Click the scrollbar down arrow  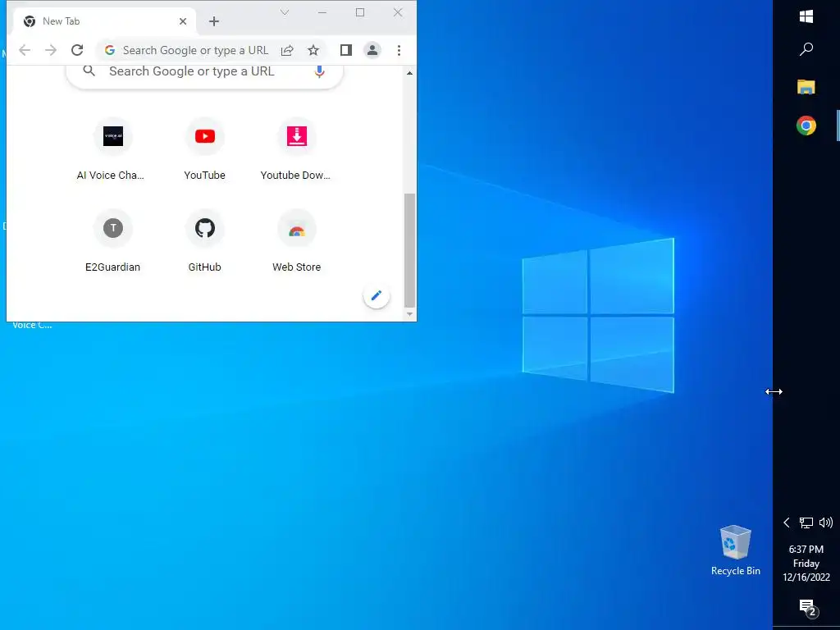click(410, 314)
